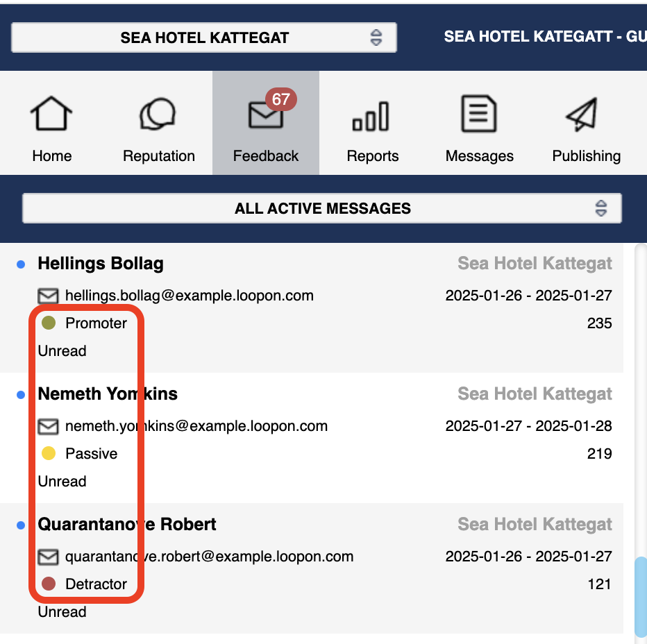Open Quarantanove Robert's feedback entry
This screenshot has height=644, width=647.
tap(127, 525)
